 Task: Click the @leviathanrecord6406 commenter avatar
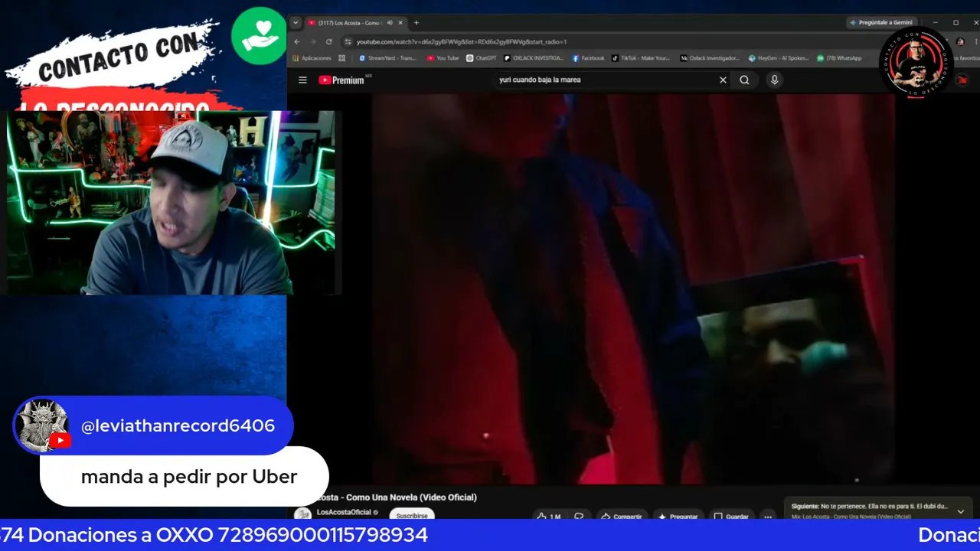pyautogui.click(x=42, y=425)
